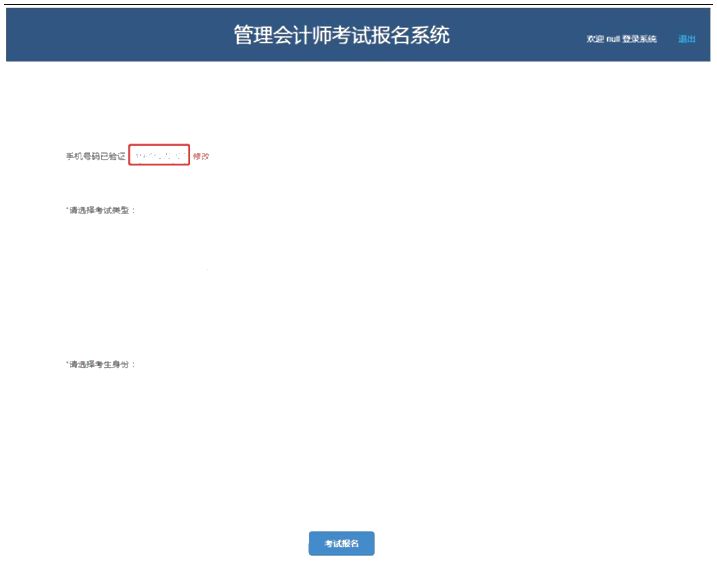This screenshot has width=717, height=588.
Task: Click the 管理会计师考试报名系统 header title
Action: 341,35
